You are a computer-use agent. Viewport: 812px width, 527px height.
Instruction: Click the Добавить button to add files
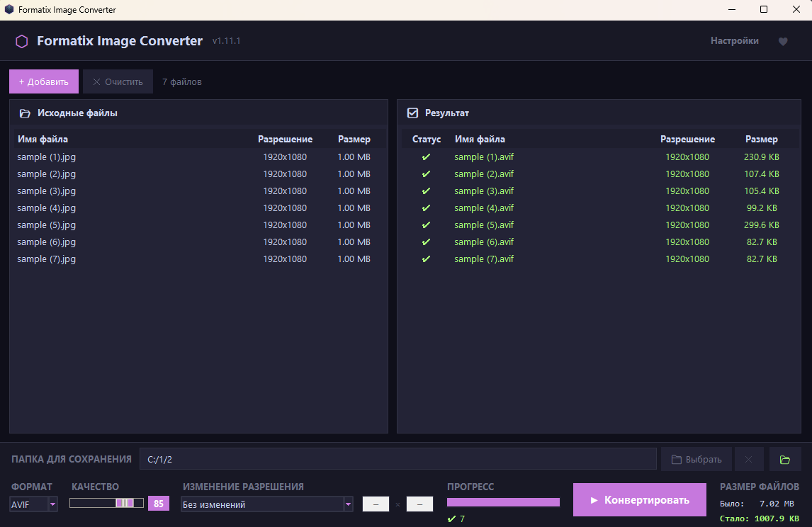pos(44,81)
